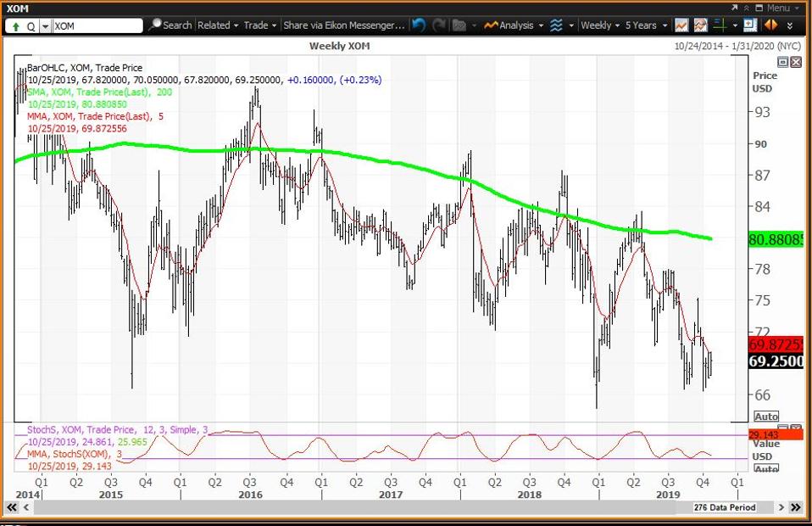Image resolution: width=812 pixels, height=526 pixels.
Task: Close the main price chart pane
Action: [x=795, y=62]
